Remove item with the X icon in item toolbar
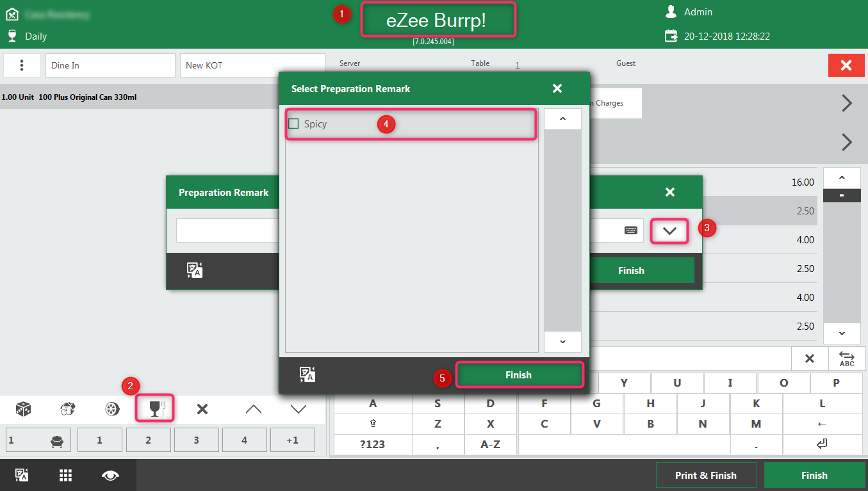 point(202,409)
